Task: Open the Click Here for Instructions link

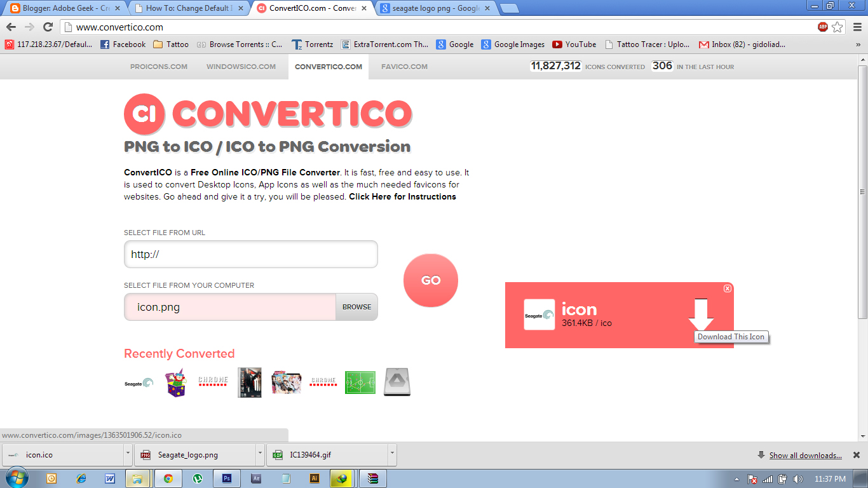Action: (x=402, y=197)
